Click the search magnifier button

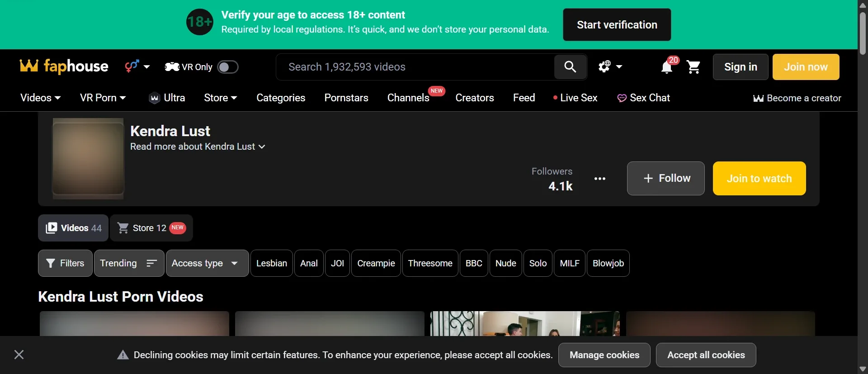[570, 67]
